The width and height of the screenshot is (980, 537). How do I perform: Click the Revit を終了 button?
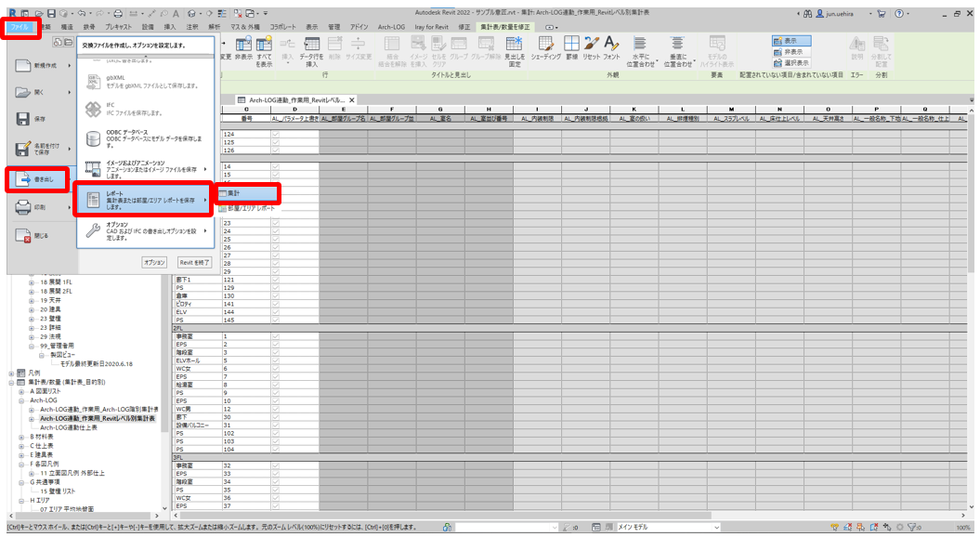[194, 263]
